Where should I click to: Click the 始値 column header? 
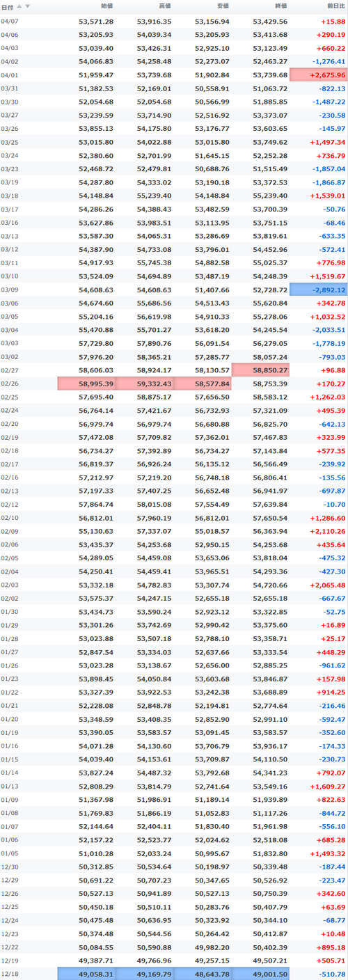107,6
